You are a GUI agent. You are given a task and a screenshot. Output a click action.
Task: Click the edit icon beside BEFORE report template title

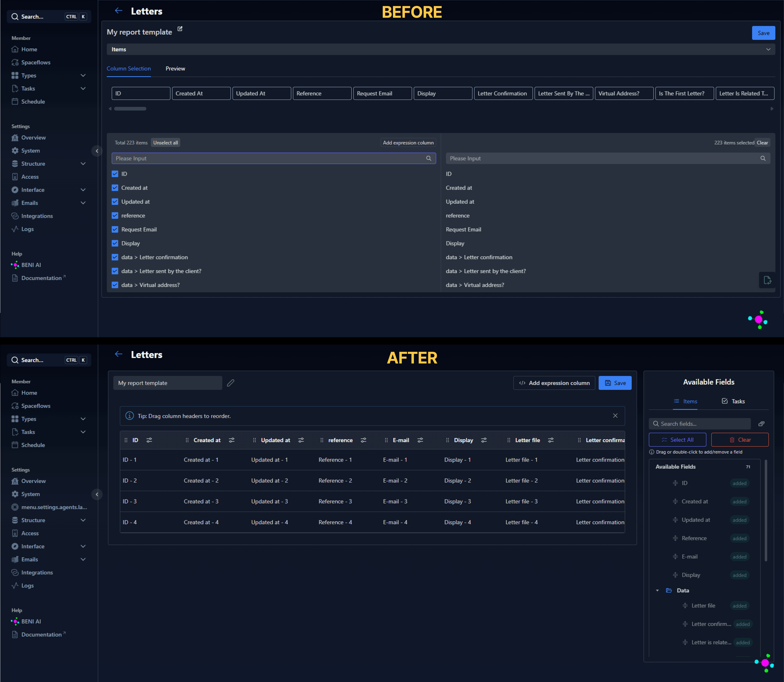coord(180,29)
